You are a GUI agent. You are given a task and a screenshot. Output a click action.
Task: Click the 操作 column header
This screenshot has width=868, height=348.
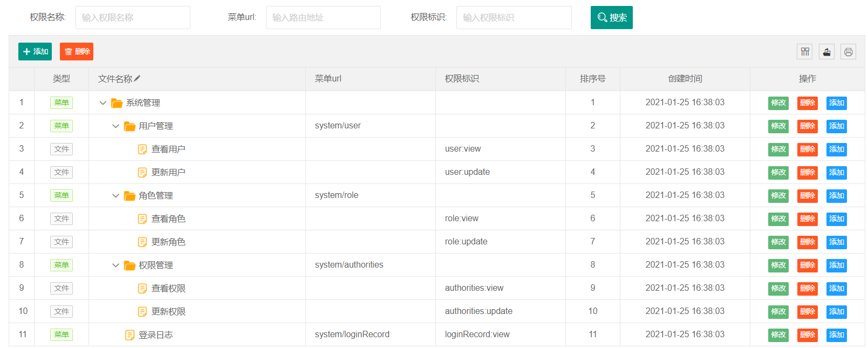pyautogui.click(x=807, y=79)
